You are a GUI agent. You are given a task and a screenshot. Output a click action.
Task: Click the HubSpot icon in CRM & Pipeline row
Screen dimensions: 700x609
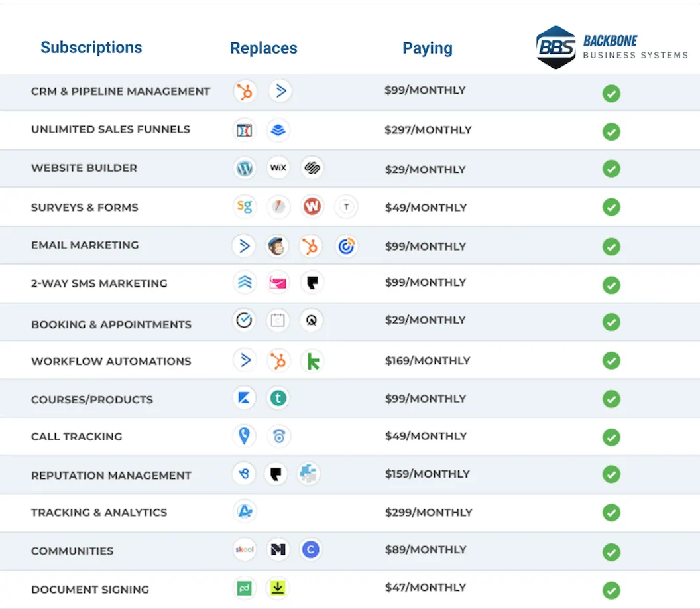(x=245, y=91)
